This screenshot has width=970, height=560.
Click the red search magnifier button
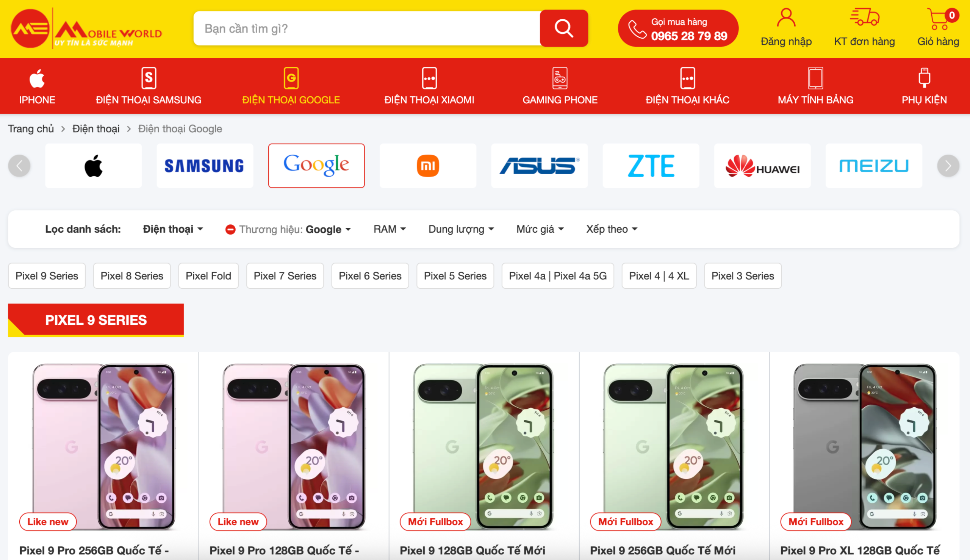(563, 28)
